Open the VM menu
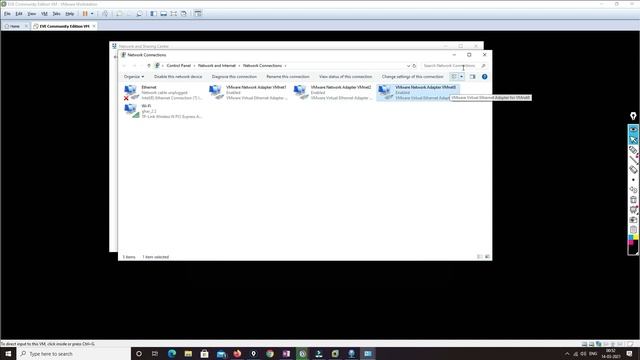 tap(44, 14)
